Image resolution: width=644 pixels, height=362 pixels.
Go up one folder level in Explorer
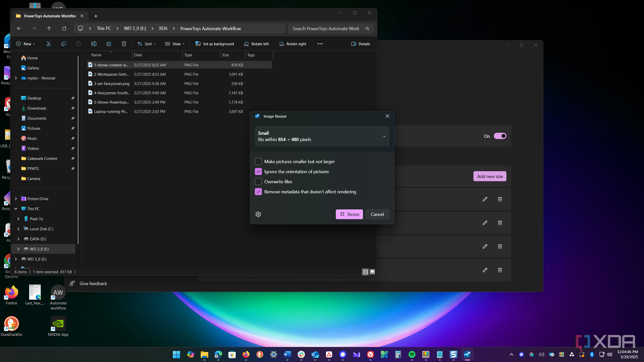[x=49, y=28]
